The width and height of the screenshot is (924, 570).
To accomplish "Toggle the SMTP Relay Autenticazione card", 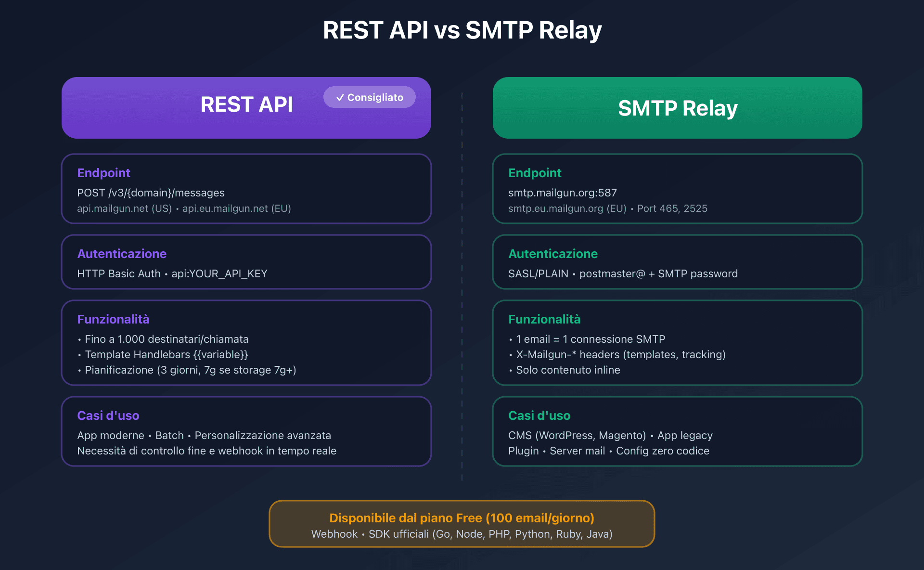I will (678, 262).
